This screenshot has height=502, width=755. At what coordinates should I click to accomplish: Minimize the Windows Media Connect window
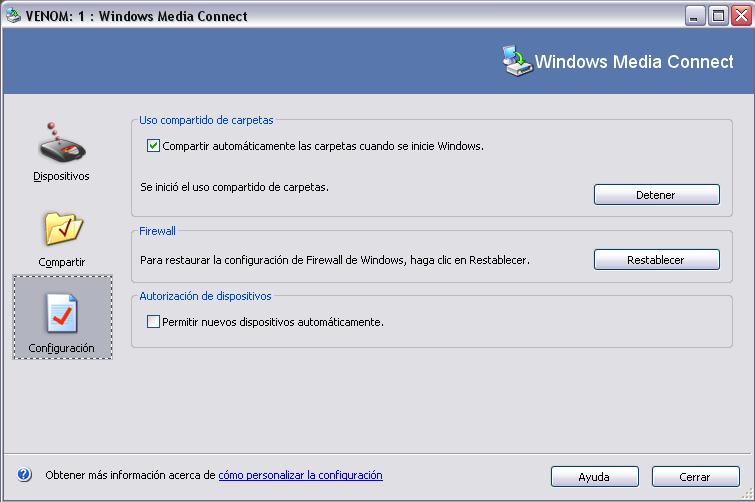(x=694, y=16)
